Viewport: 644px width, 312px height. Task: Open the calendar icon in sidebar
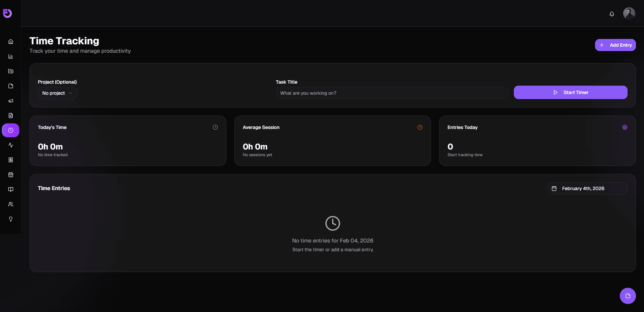(11, 175)
